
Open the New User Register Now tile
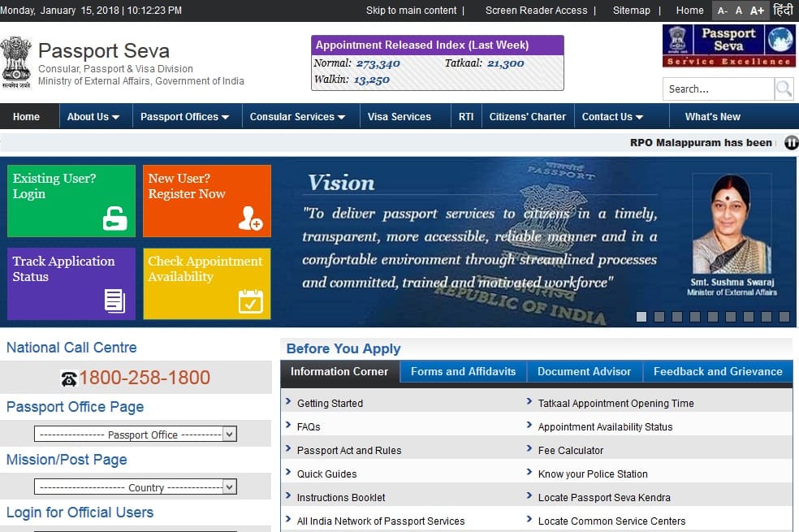[207, 201]
